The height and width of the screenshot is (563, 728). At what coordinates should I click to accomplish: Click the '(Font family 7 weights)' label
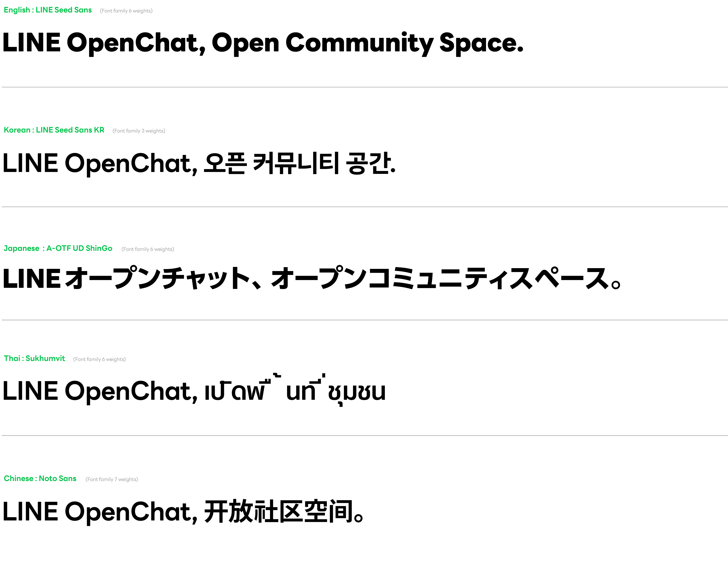112,480
